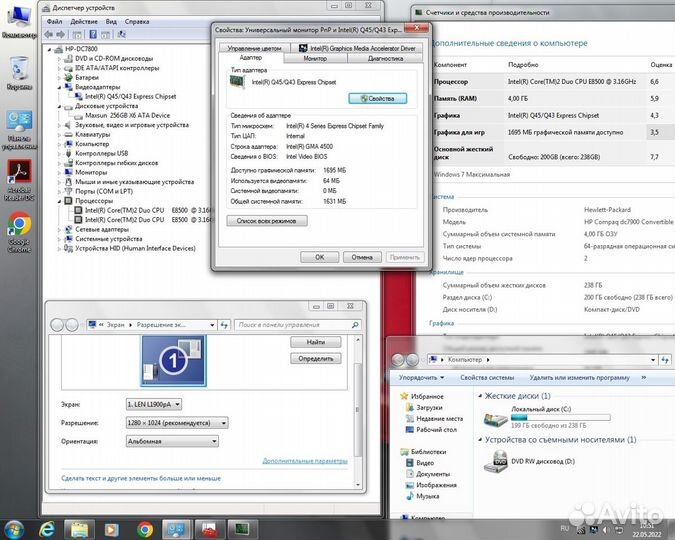Open Recycle Bin desktop icon

pyautogui.click(x=19, y=71)
